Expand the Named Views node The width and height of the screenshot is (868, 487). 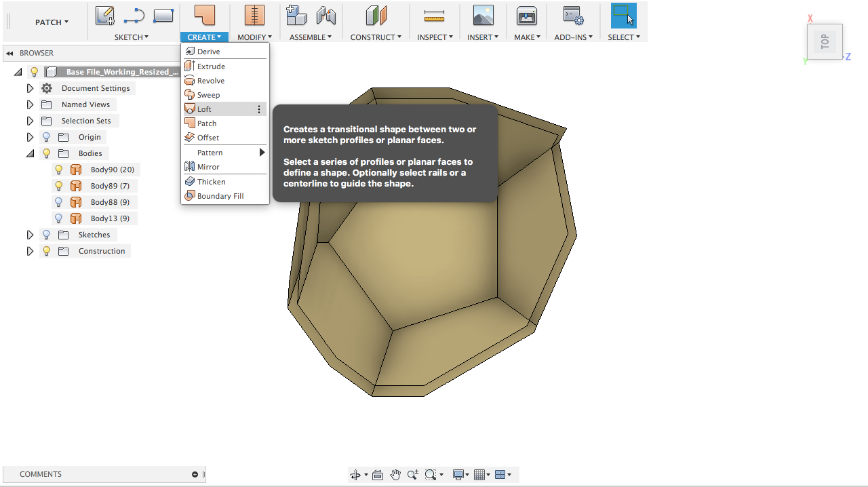click(30, 104)
